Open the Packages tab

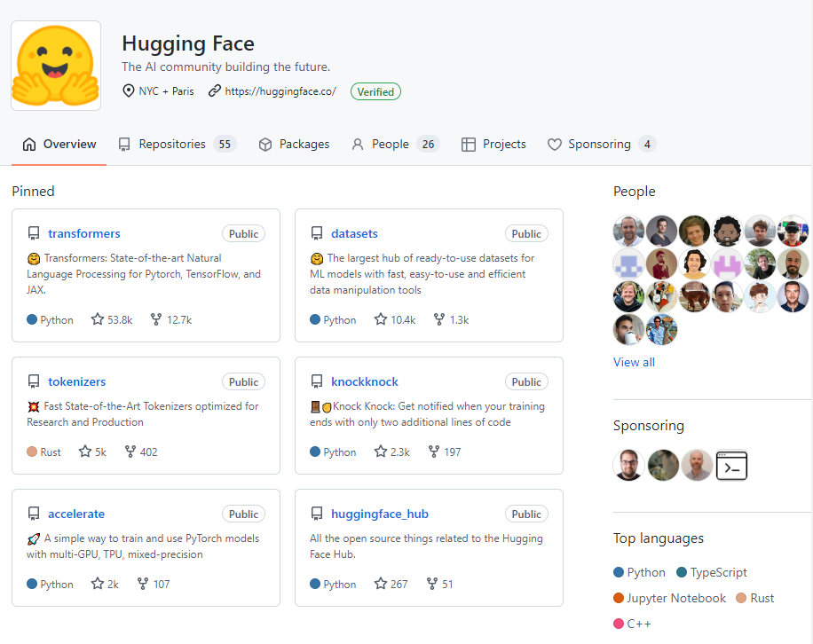tap(294, 144)
